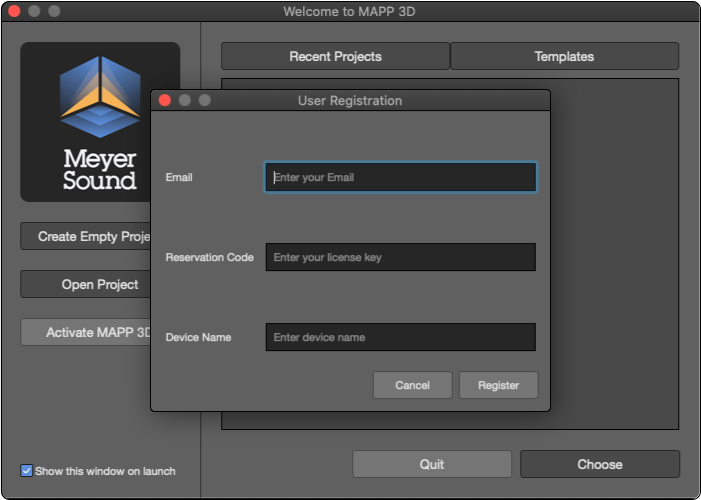Close the User Registration dialog with red button
The height and width of the screenshot is (500, 701).
[x=165, y=100]
